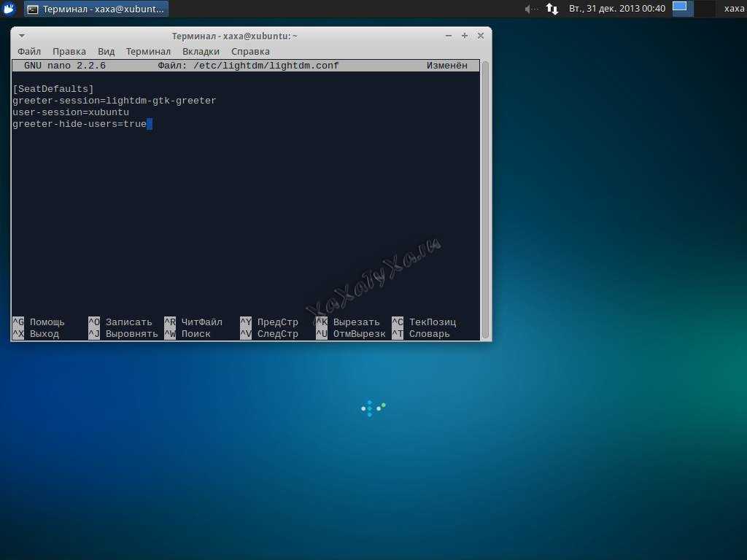Click the terminal taskbar button in panel
This screenshot has height=560, width=747.
96,9
